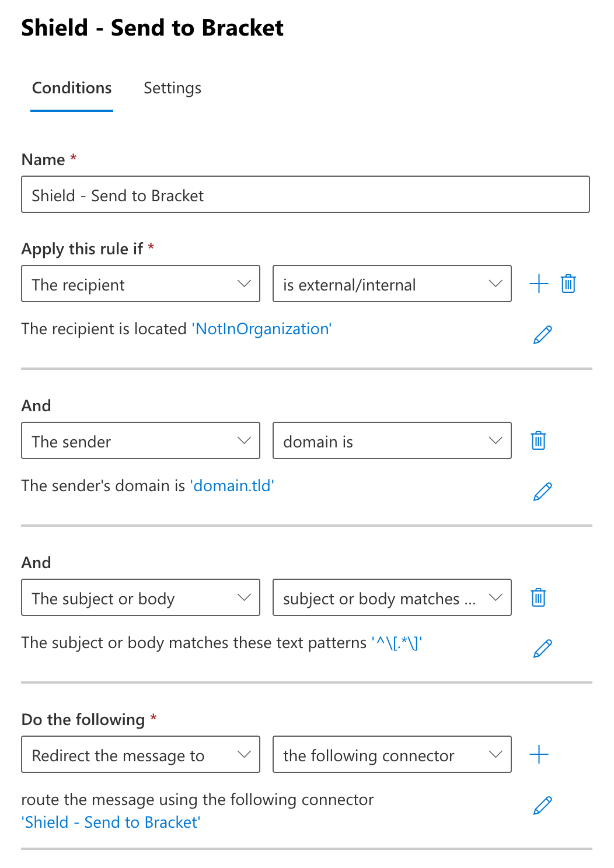Screen dimensions: 614x868
Task: Expand the 'domain is' dropdown
Action: coord(392,441)
